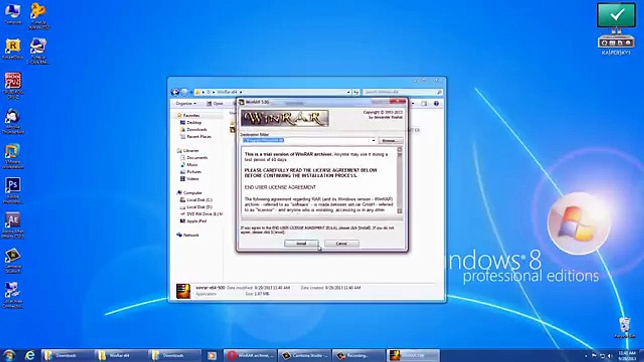Click the media player taskbar icon
This screenshot has height=362, width=644.
point(212,355)
